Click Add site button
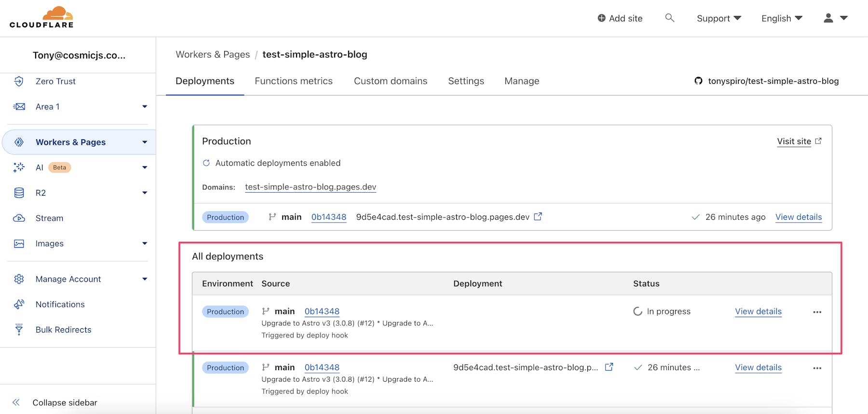868x414 pixels. coord(620,18)
